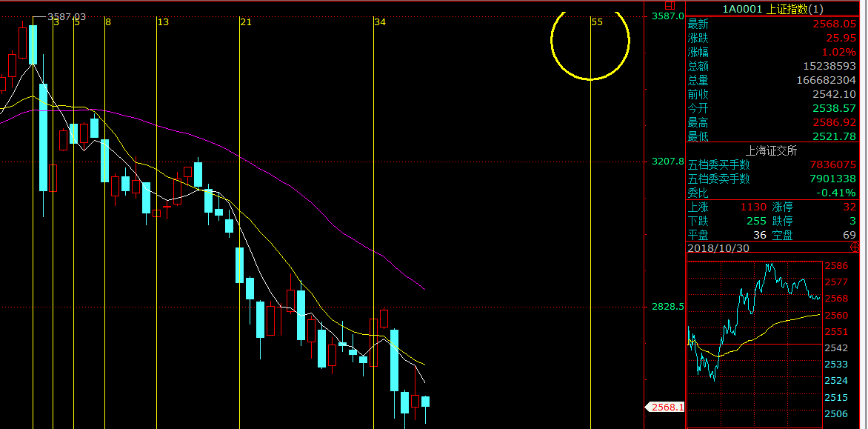Screen dimensions: 868x429
Task: Click the day high value 2586.92
Action: point(834,122)
